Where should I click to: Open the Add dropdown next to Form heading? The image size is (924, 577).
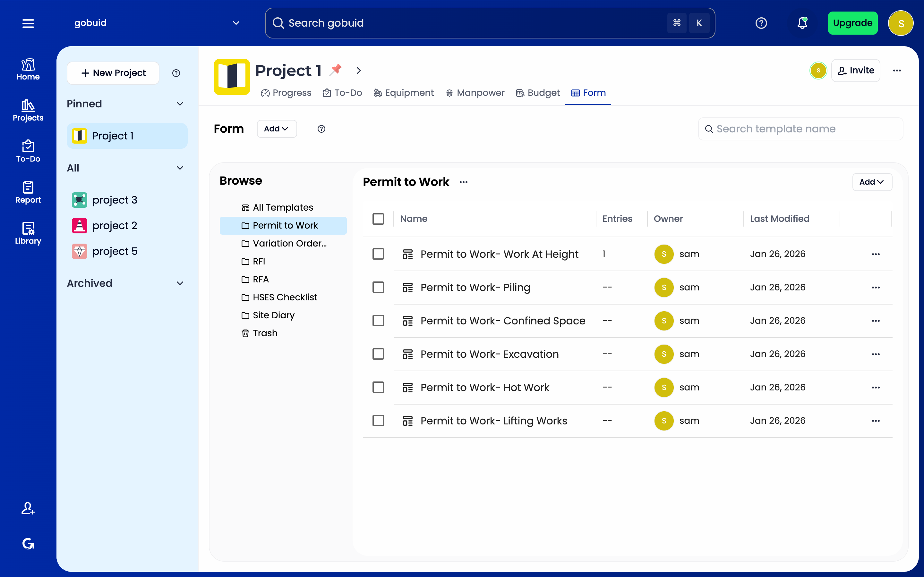coord(277,129)
